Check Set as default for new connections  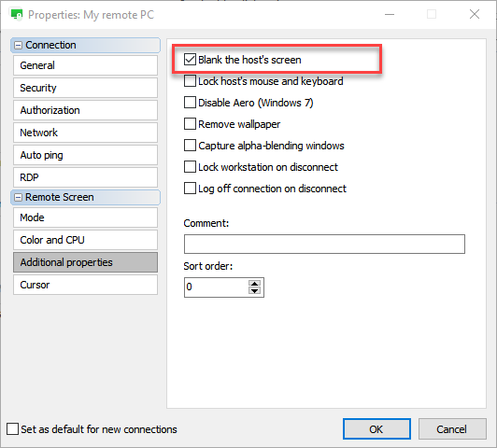(x=12, y=429)
